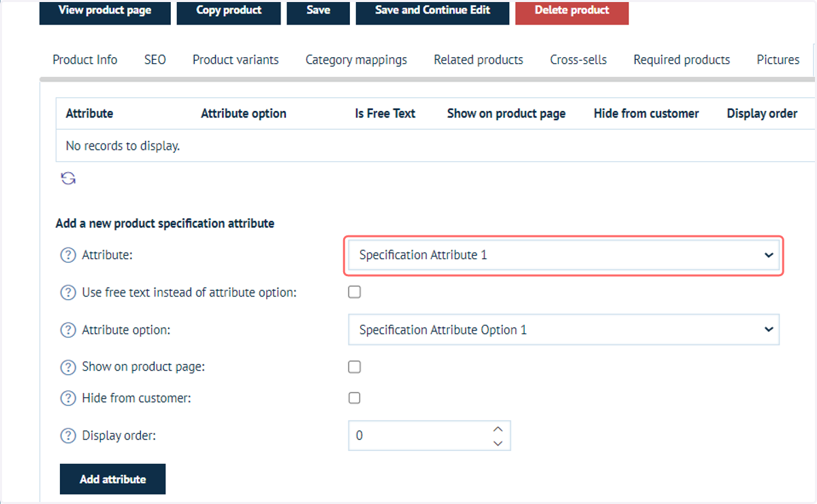Go to the Pictures tab
This screenshot has width=817, height=504.
(778, 60)
